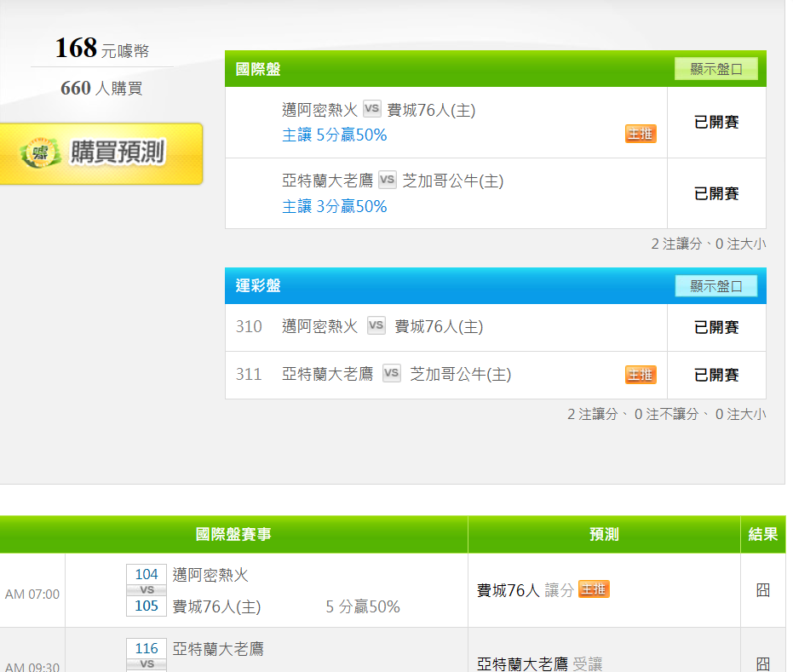Click the 結果 table column header

(762, 535)
